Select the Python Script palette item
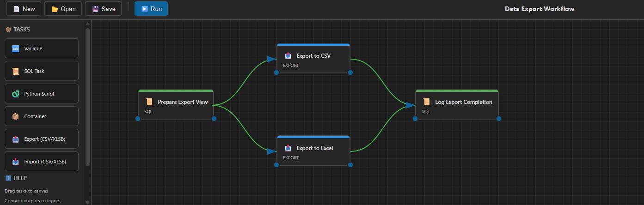The image size is (644, 205). pyautogui.click(x=42, y=94)
